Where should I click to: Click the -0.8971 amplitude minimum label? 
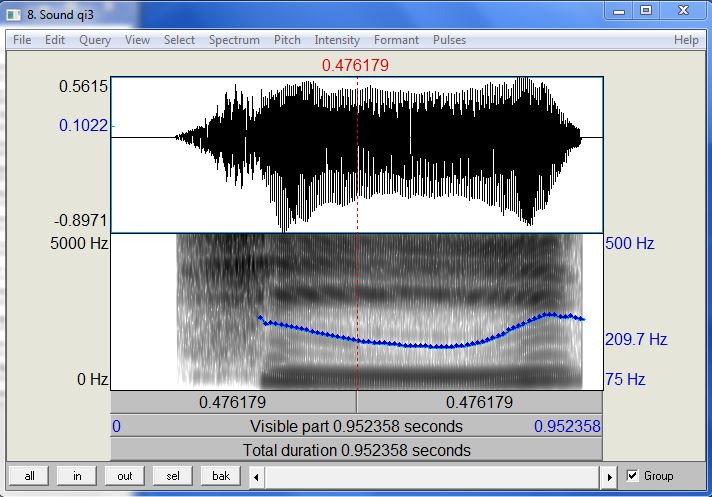81,221
